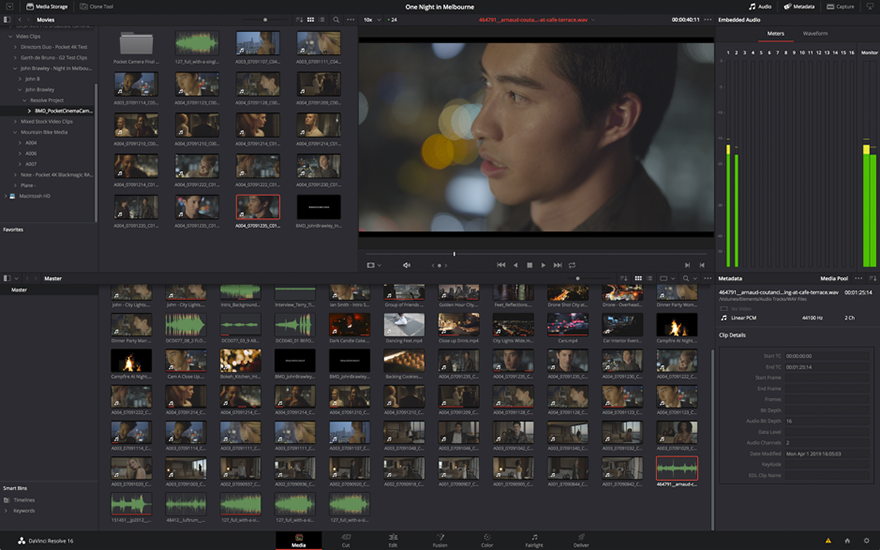Click the Home project manager icon
Viewport: 880px width, 550px height.
(848, 541)
